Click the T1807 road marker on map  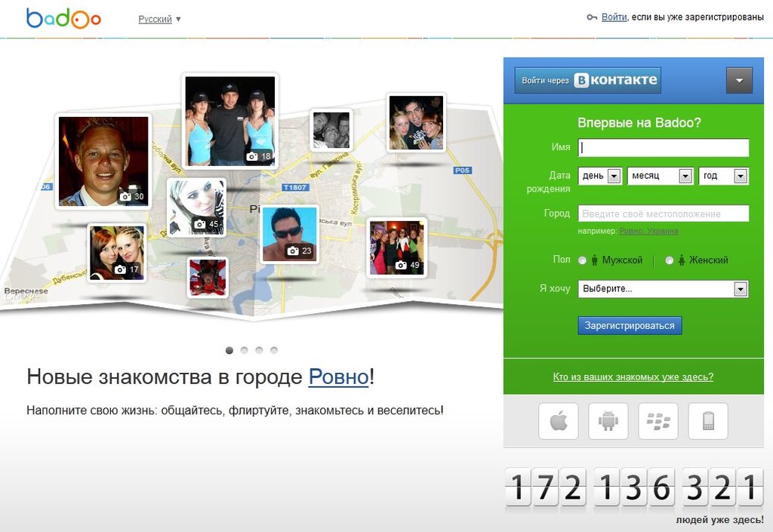pyautogui.click(x=295, y=187)
